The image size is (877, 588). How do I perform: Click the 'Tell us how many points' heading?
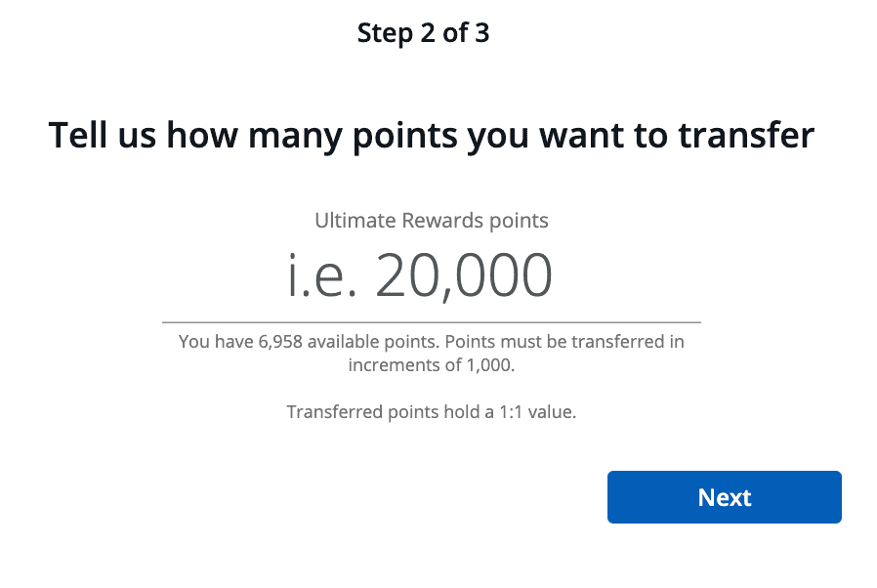click(432, 136)
